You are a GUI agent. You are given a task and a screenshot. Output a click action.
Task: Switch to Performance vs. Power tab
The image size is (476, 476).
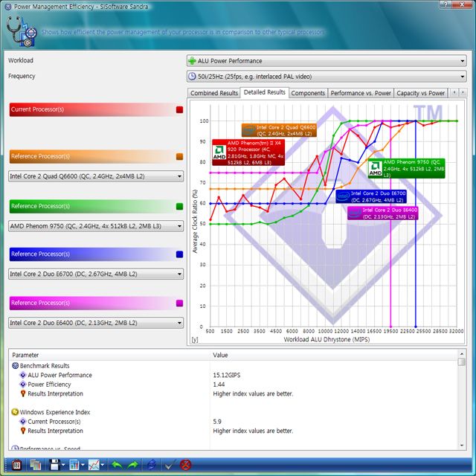[x=361, y=93]
